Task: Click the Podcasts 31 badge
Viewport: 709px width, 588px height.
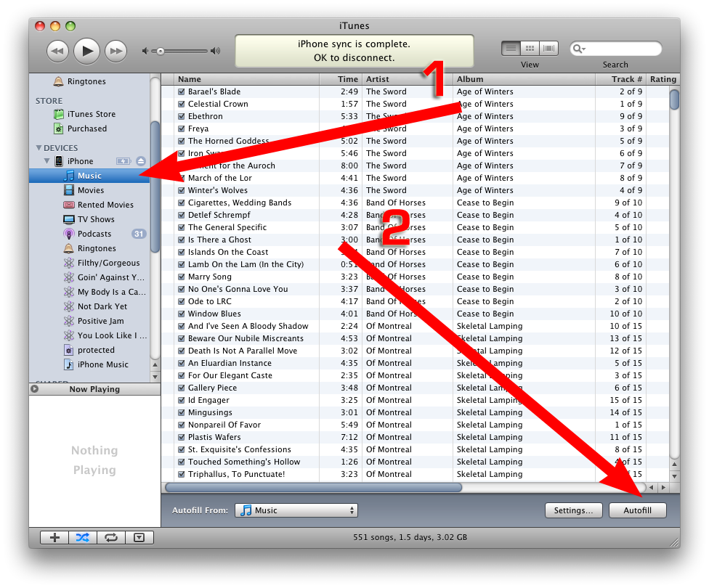Action: click(138, 234)
